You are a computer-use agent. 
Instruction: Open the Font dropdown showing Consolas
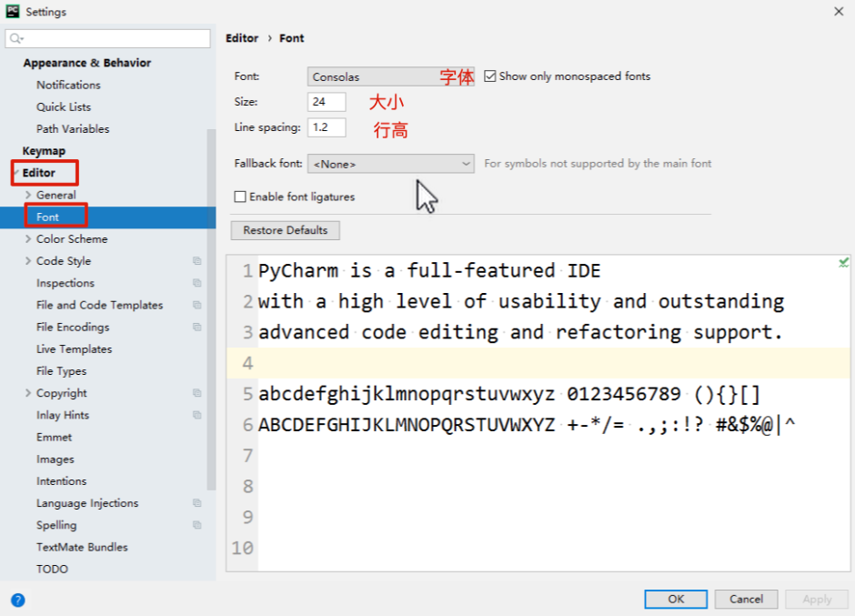click(x=390, y=76)
